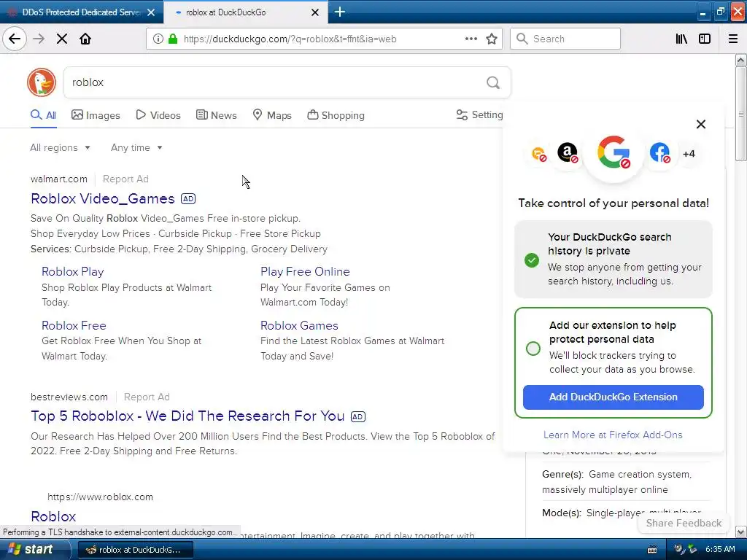
Task: Close the roblox at DuckDuckGo tab
Action: click(x=315, y=12)
